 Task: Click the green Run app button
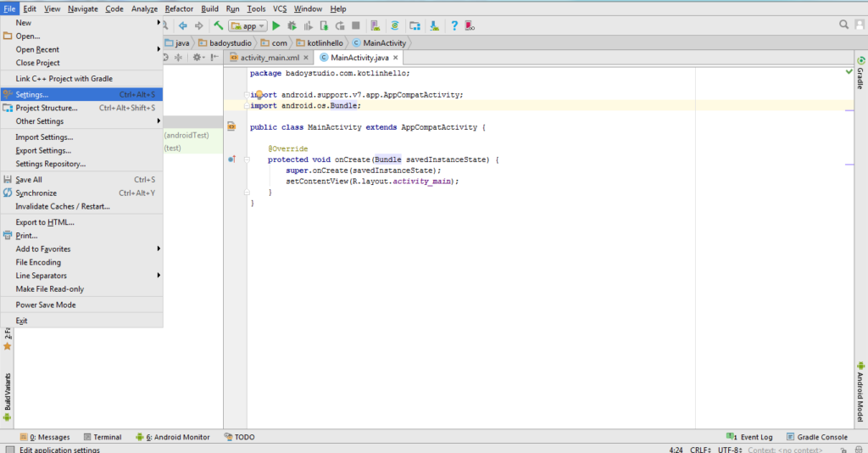[276, 25]
